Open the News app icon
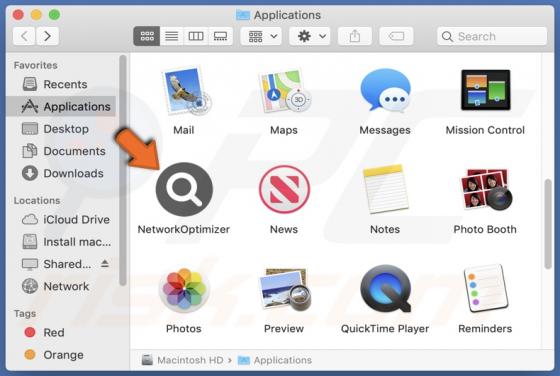Viewport: 560px width, 376px height. (x=284, y=189)
